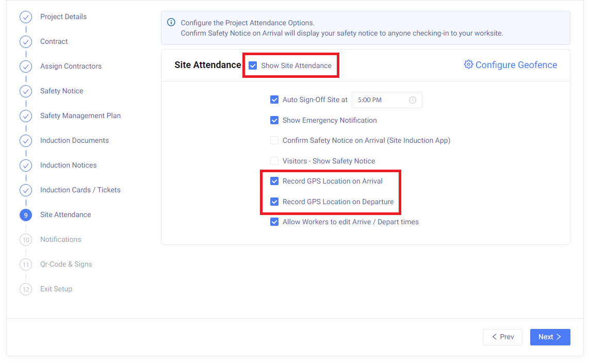Go to the Induction Cards / Tickets step
Image resolution: width=589 pixels, height=364 pixels.
80,190
